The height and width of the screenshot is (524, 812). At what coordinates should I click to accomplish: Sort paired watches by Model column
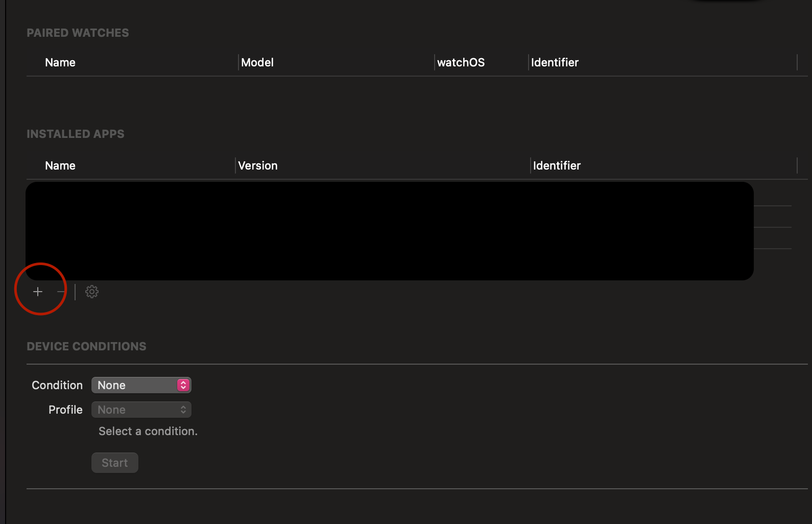point(257,62)
